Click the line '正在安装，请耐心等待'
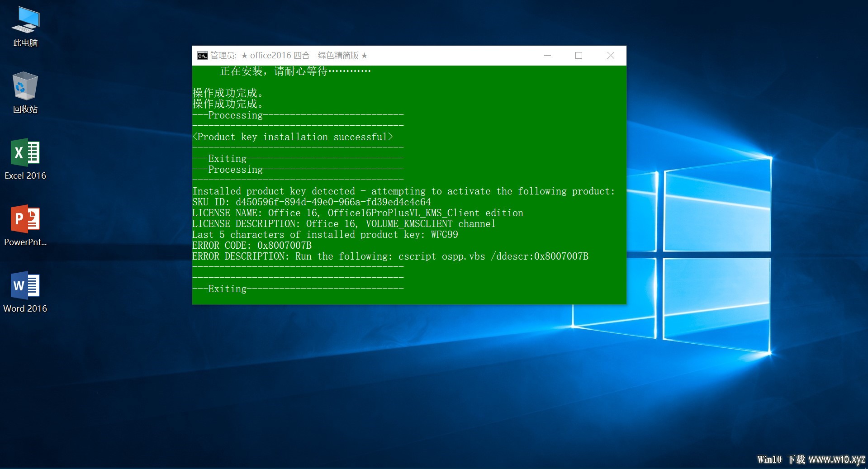 [x=295, y=71]
